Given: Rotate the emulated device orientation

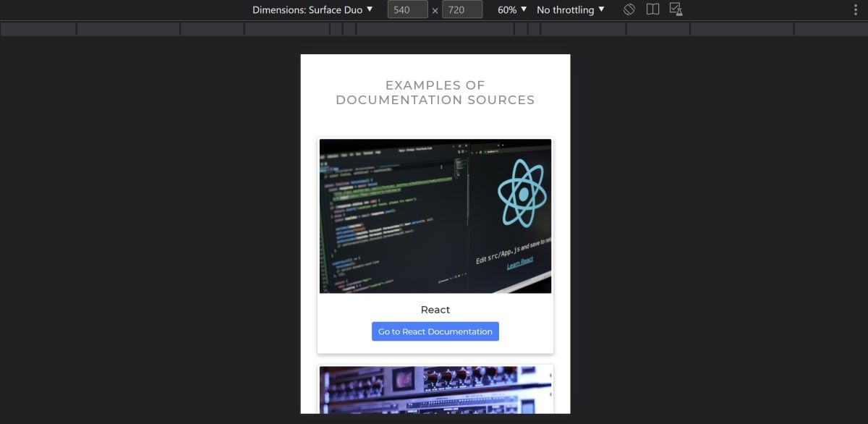Looking at the screenshot, I should click(629, 9).
